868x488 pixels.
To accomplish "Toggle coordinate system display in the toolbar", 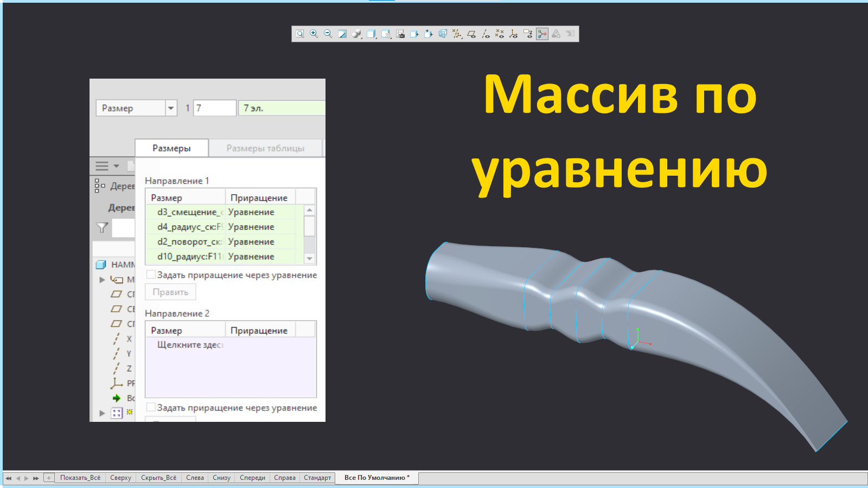I will 514,34.
